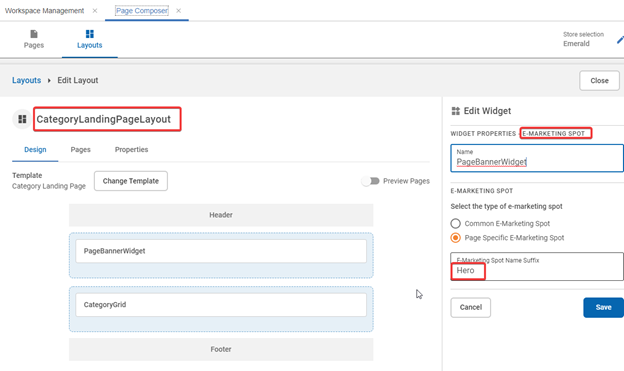Click the Edit Widget panel icon
The image size is (624, 371).
pos(456,111)
